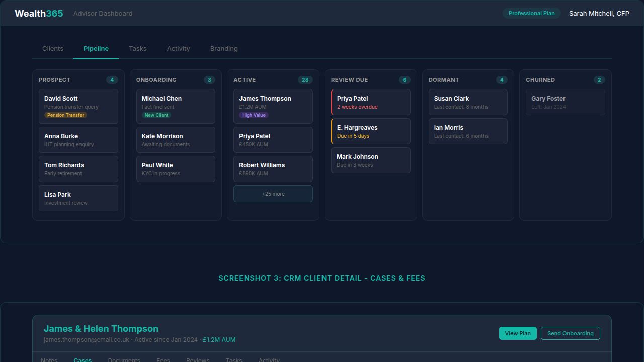644x362 pixels.
Task: Click the Professional Plan badge
Action: 531,13
